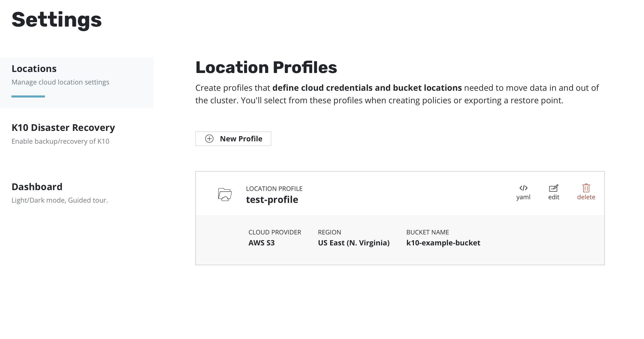The image size is (644, 339).
Task: Click the 'edit' text label
Action: pyautogui.click(x=554, y=197)
